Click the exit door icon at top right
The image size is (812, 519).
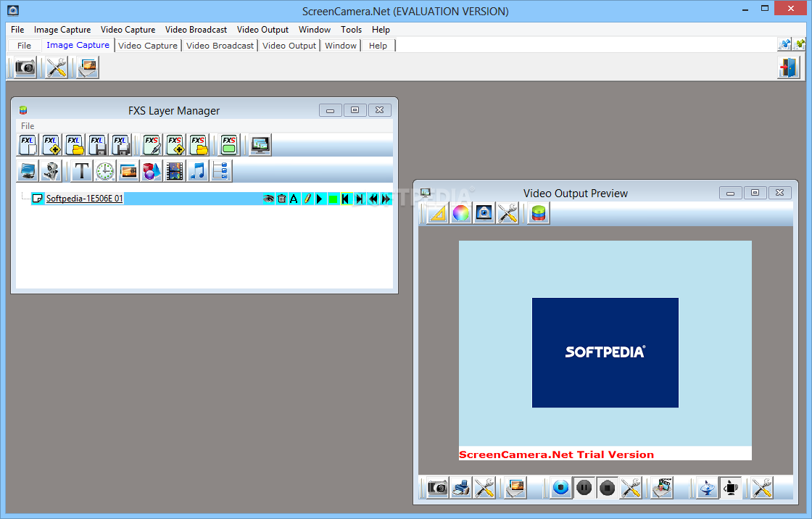(x=789, y=68)
